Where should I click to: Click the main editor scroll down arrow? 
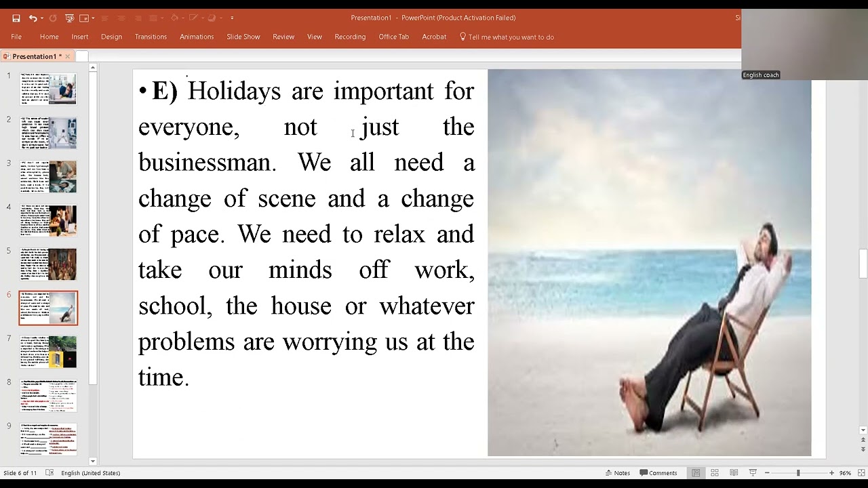(x=863, y=430)
